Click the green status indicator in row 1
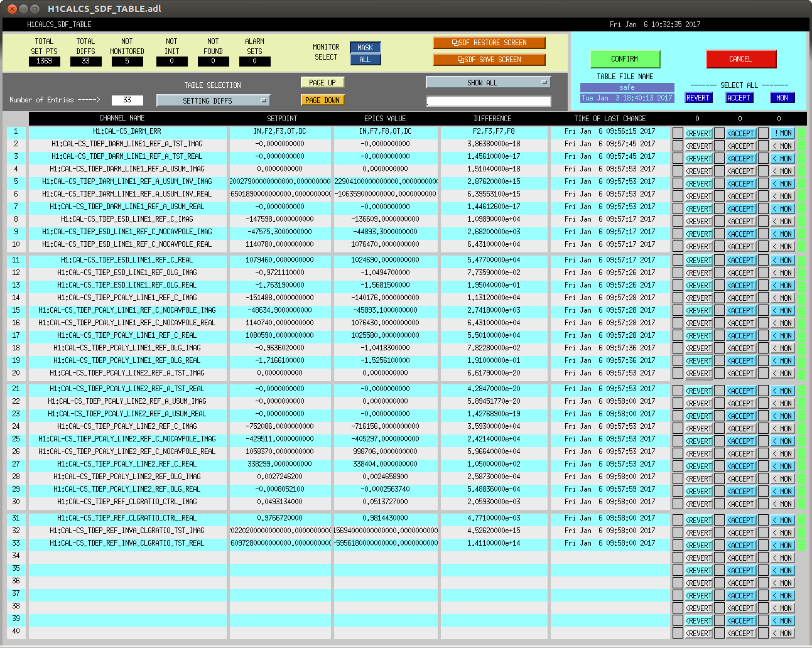The height and width of the screenshot is (648, 812). 801,133
